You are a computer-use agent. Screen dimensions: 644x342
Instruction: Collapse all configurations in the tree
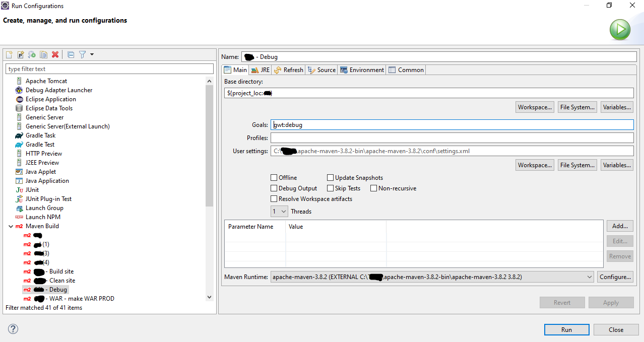coord(71,54)
